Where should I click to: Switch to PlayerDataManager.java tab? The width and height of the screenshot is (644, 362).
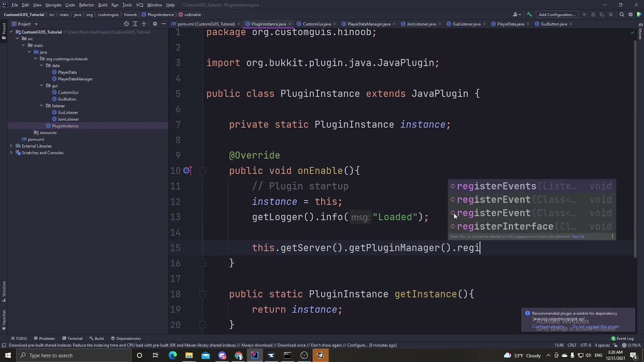click(x=368, y=24)
